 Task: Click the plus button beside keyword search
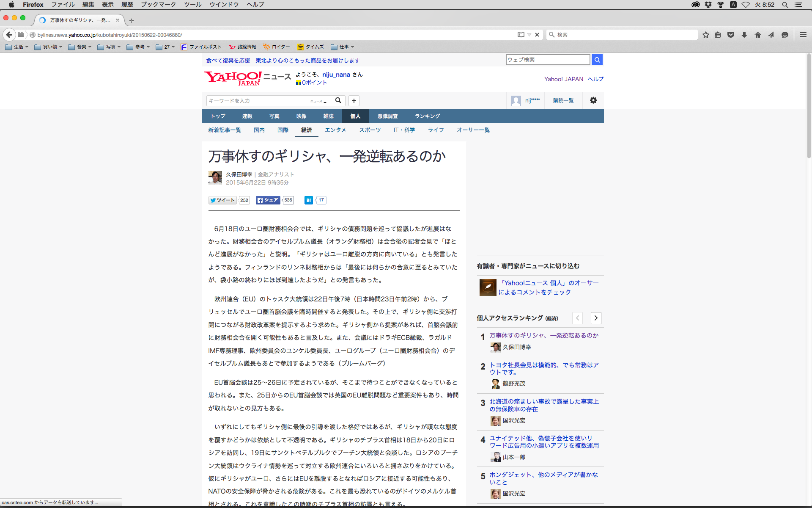click(354, 101)
